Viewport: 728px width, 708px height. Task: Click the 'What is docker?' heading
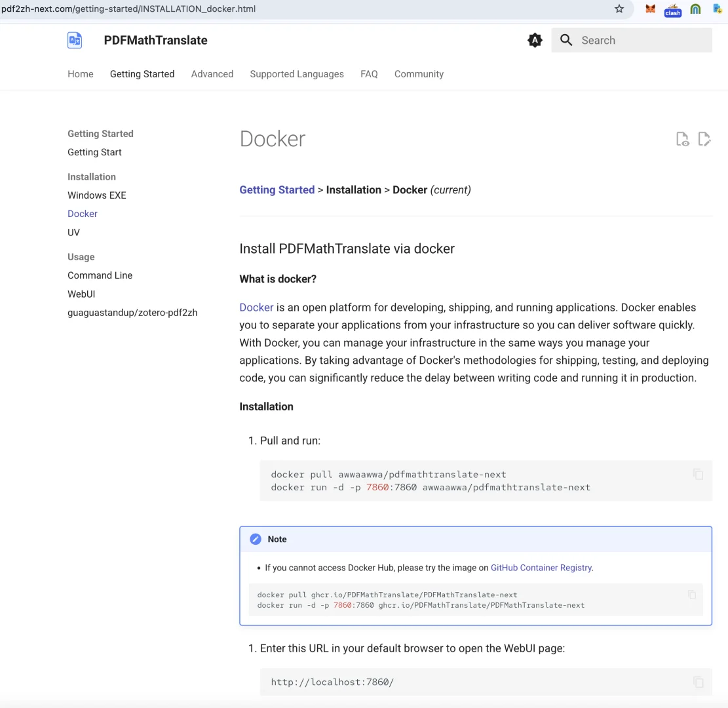point(278,279)
